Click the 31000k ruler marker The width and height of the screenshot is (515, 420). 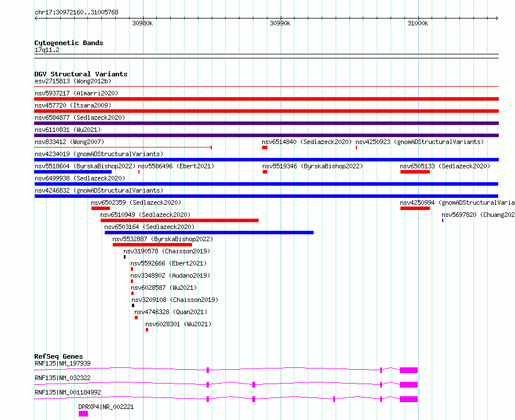[418, 23]
